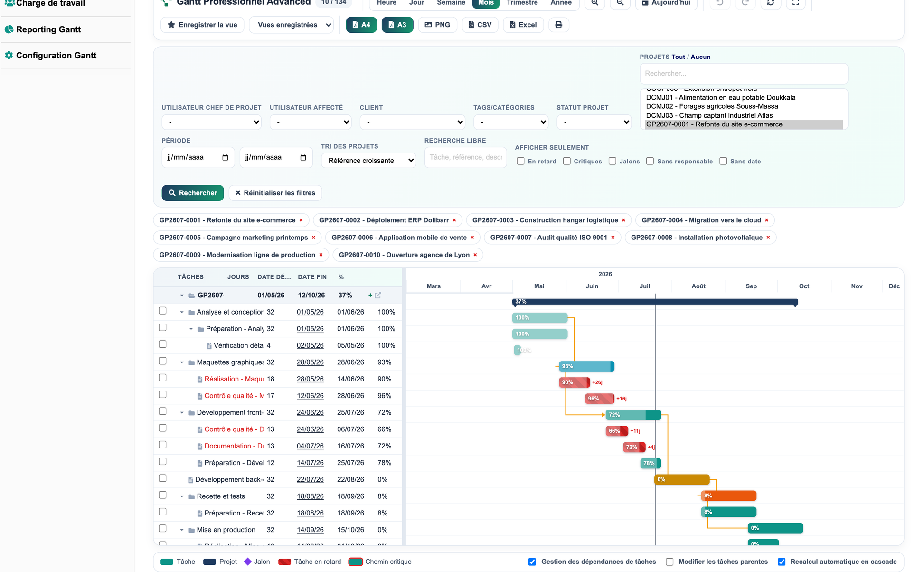Image resolution: width=924 pixels, height=572 pixels.
Task: Collapse Maquettes graphiques task group
Action: point(182,362)
